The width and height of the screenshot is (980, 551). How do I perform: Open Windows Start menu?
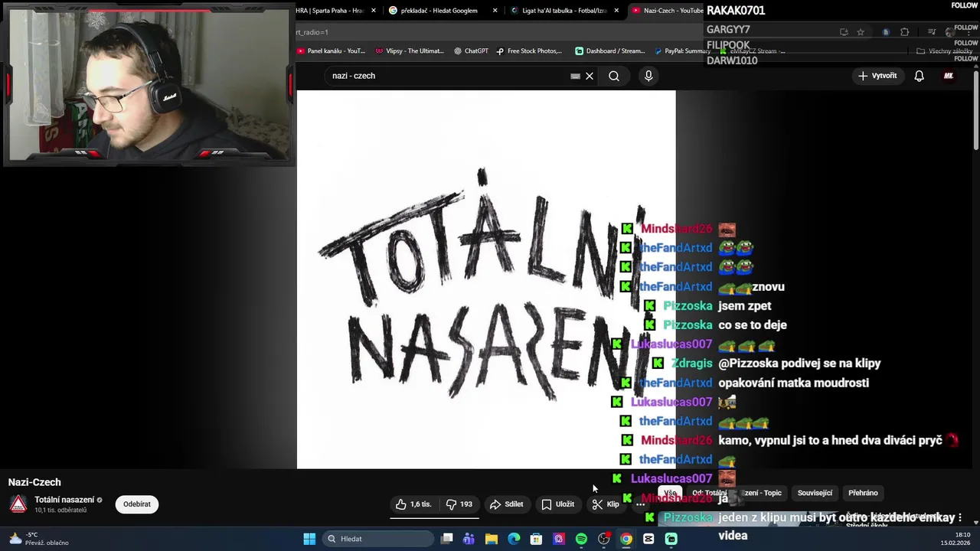click(x=309, y=539)
